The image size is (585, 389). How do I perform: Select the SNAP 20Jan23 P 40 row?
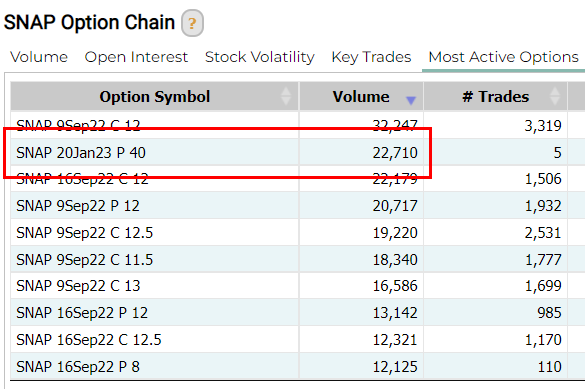coord(297,152)
